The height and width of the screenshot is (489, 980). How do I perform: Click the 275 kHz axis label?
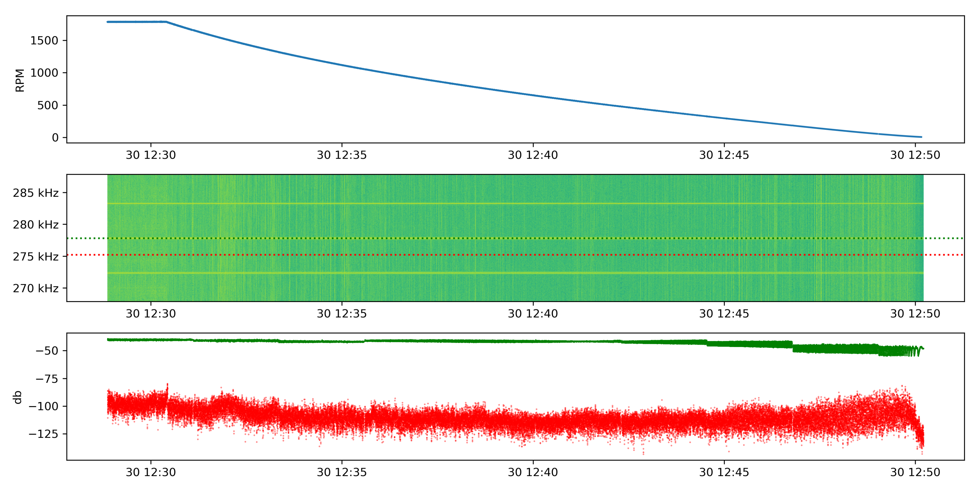click(x=36, y=257)
